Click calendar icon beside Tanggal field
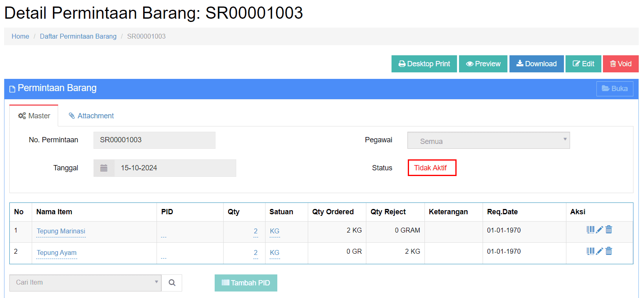Viewport: 644px width, 298px height. coord(104,168)
